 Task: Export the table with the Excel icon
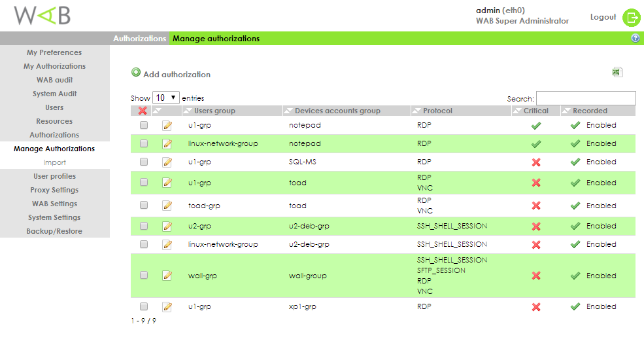[617, 73]
